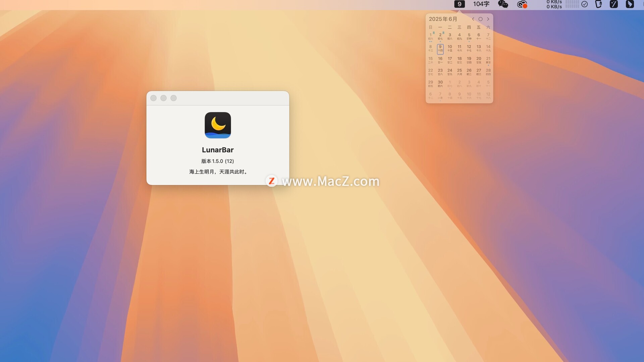Open the 104字 word count menu bar item
Viewport: 644px width, 362px height.
point(481,4)
